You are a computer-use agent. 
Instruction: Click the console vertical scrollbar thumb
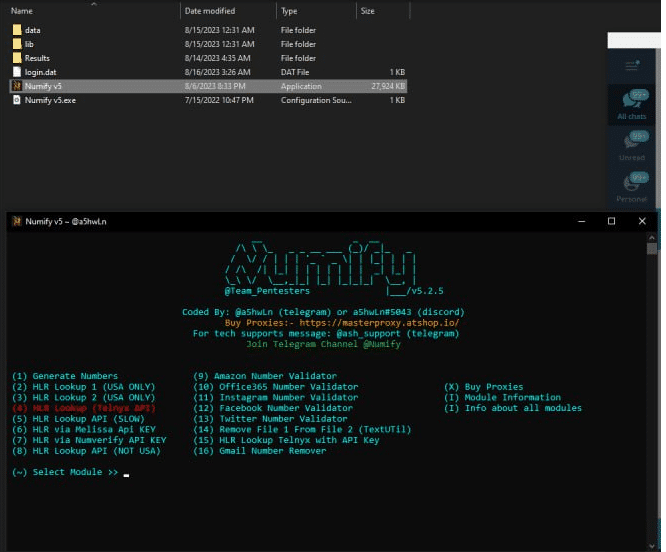tap(652, 248)
